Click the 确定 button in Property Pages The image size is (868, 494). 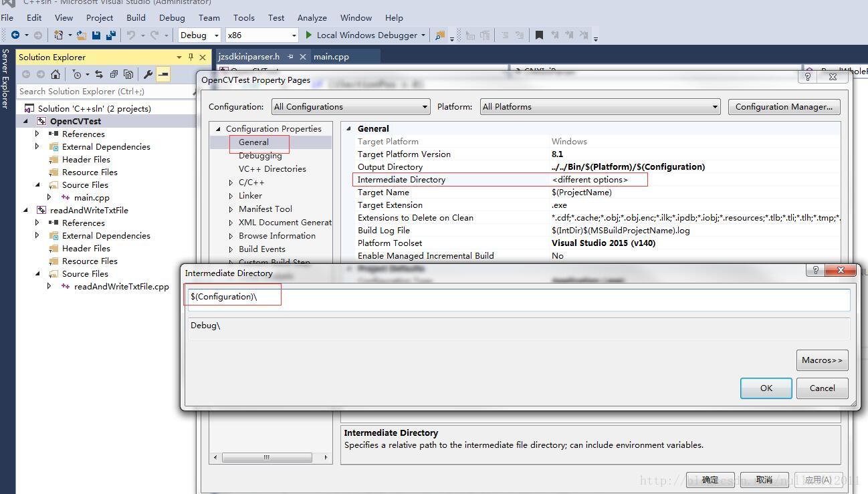[x=710, y=480]
